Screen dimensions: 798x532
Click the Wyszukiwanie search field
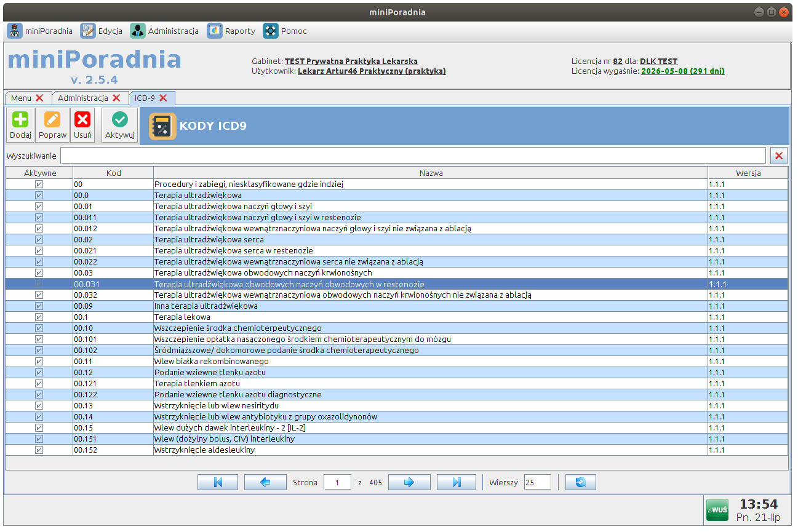(412, 156)
